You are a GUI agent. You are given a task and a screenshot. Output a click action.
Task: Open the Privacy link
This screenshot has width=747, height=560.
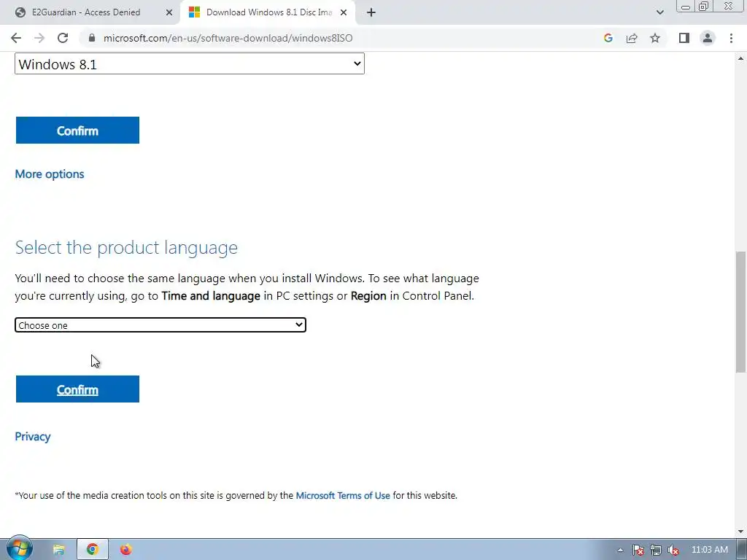tap(32, 436)
